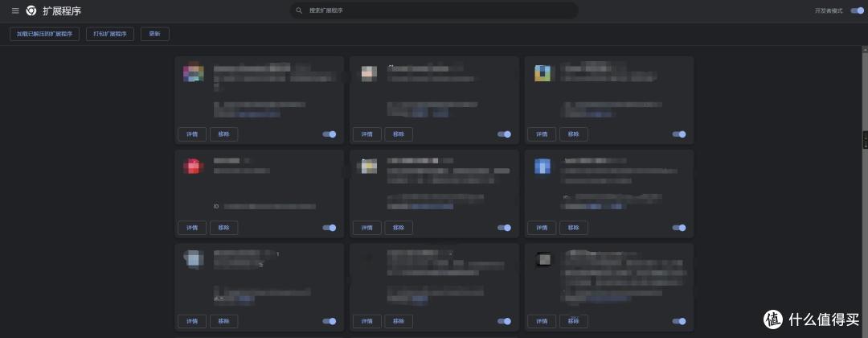Open 详情 for the solid-blue-icon extension

tap(542, 228)
